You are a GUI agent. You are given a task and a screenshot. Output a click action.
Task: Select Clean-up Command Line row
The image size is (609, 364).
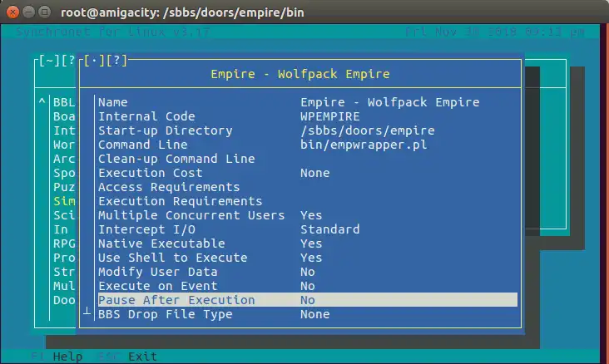[x=307, y=159]
